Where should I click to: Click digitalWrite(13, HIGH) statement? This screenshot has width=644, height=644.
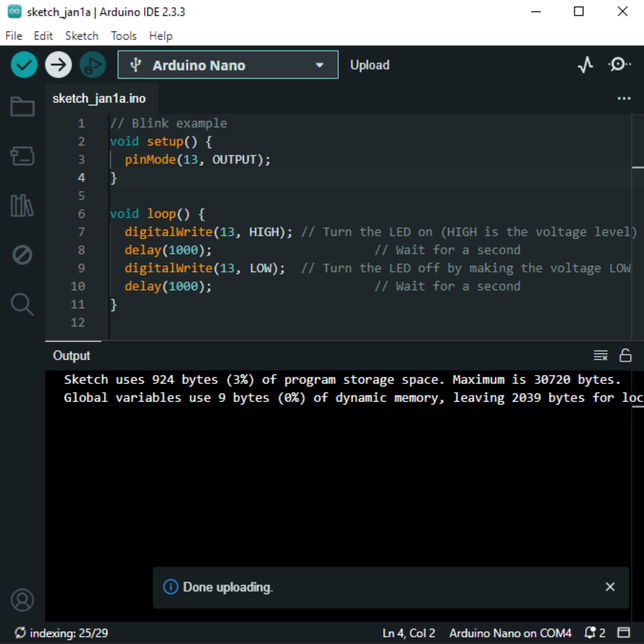[x=208, y=232]
